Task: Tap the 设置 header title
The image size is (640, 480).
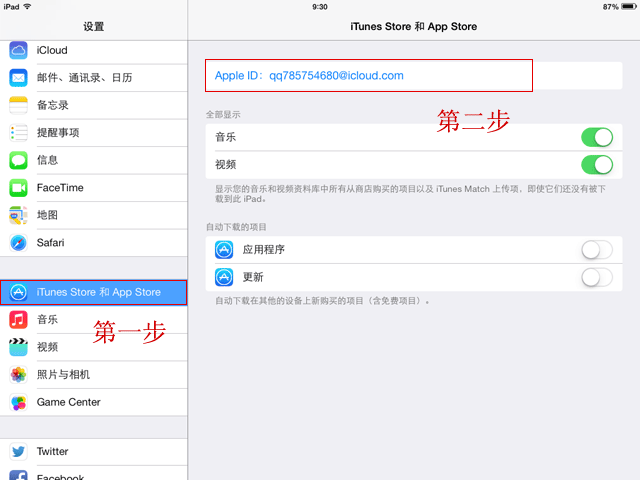Action: coord(94,27)
